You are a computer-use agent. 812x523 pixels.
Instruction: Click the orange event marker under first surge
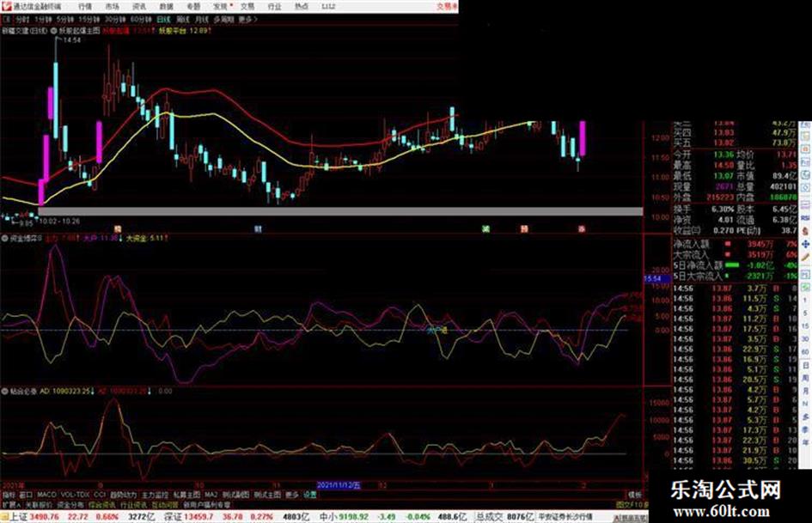click(118, 228)
